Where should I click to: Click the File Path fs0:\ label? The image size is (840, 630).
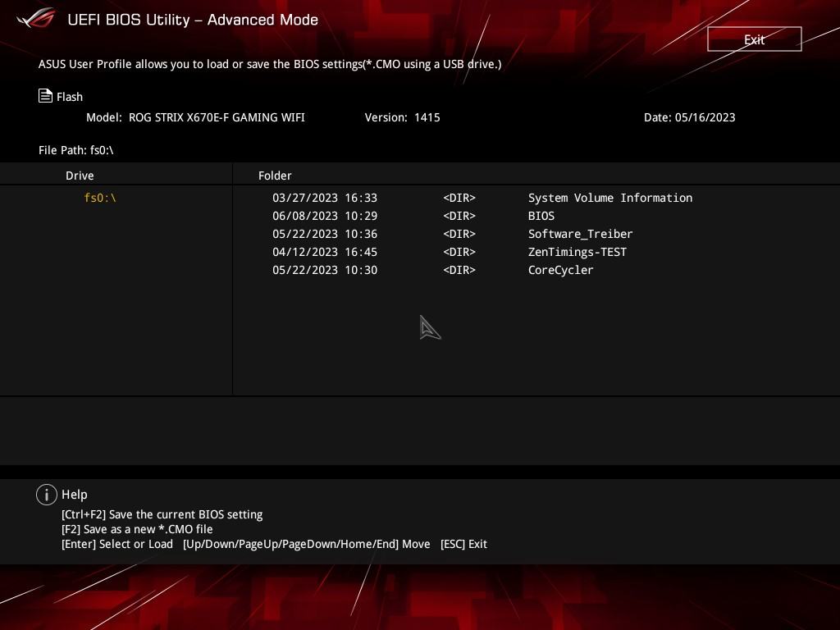[x=76, y=150]
